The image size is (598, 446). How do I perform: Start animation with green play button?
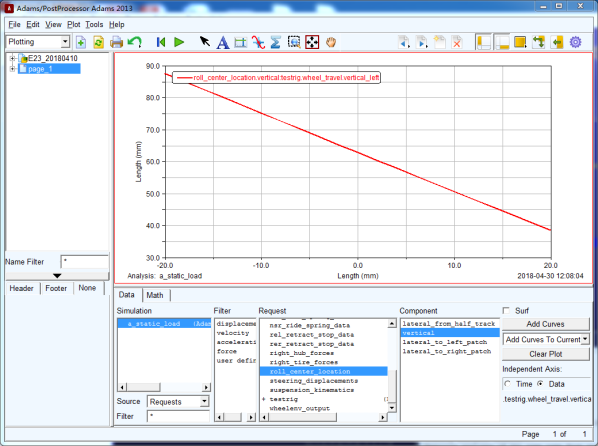tap(179, 42)
